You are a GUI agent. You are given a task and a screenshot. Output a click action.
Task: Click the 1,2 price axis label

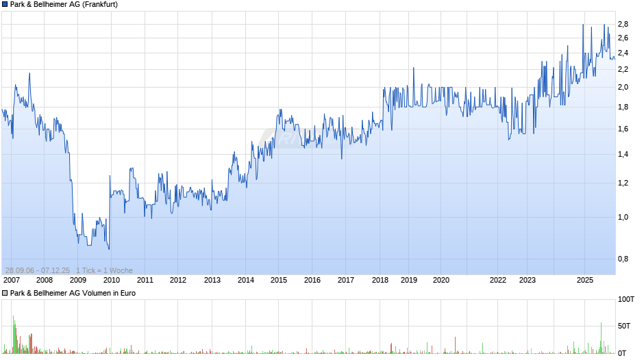point(623,183)
